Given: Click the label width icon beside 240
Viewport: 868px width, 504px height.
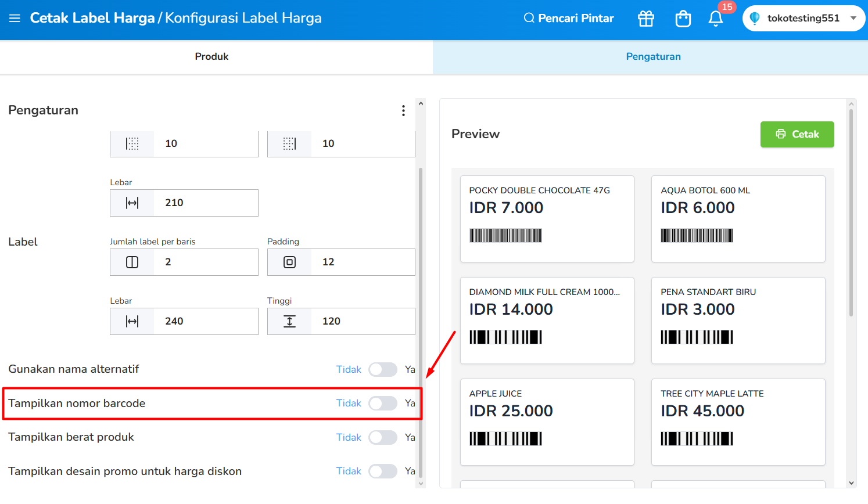Looking at the screenshot, I should (132, 321).
